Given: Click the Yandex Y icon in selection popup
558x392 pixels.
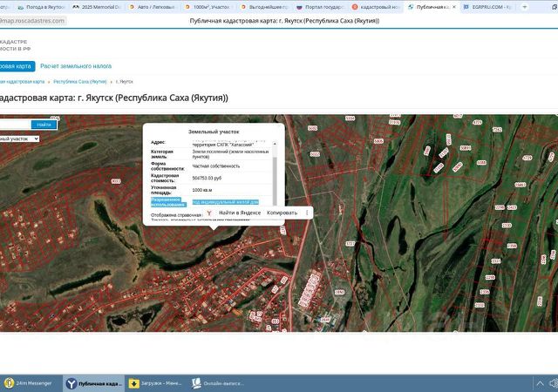Looking at the screenshot, I should 209,213.
